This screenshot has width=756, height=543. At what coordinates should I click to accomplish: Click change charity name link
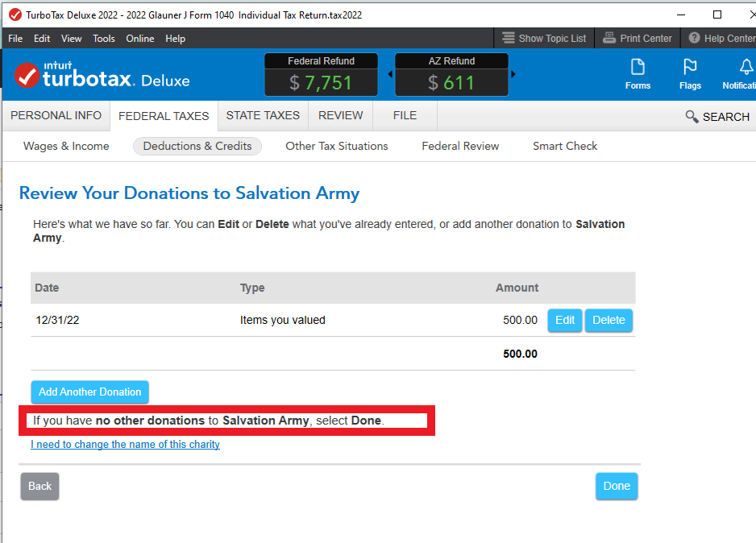click(x=126, y=444)
